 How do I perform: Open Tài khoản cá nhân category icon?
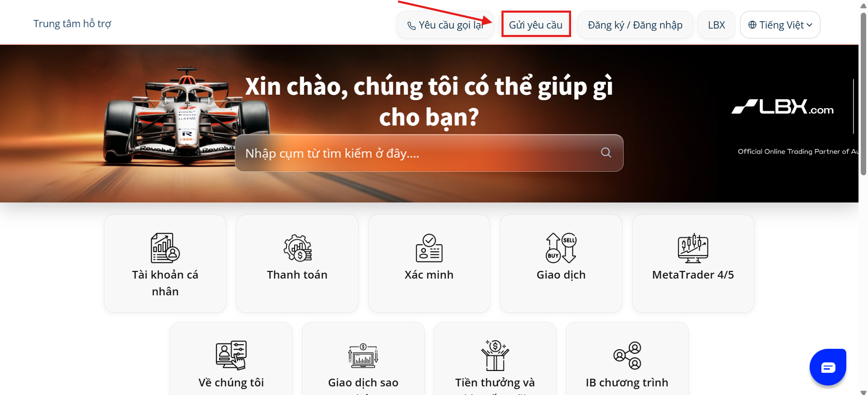coord(165,248)
